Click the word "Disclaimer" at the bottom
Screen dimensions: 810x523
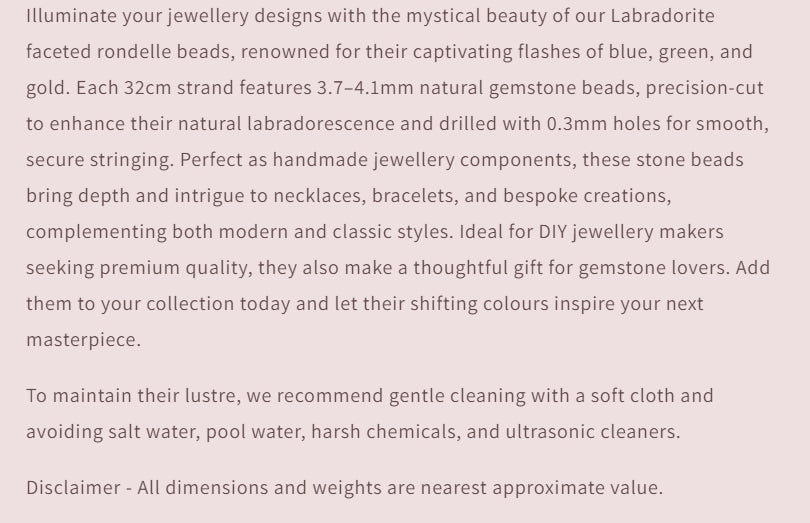pyautogui.click(x=73, y=488)
